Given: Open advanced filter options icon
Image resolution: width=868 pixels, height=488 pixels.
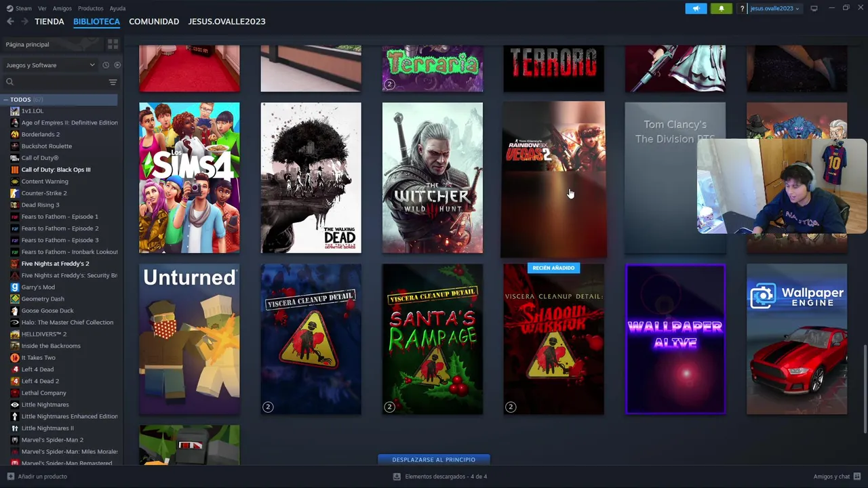Looking at the screenshot, I should coord(113,82).
